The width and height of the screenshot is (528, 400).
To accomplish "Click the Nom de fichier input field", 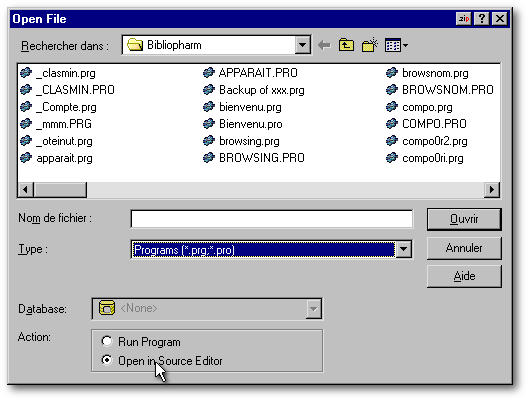I will 271,219.
